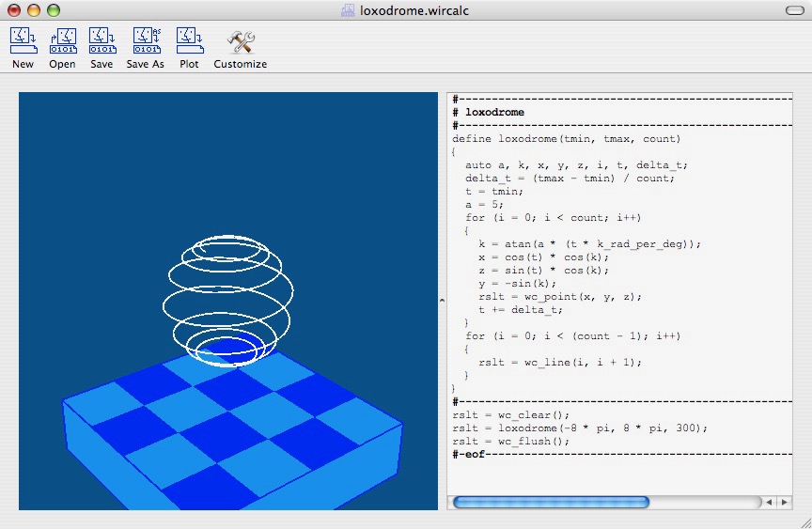Click the horizontal scrollbar thumb in the code pane
The width and height of the screenshot is (812, 529).
[x=551, y=502]
